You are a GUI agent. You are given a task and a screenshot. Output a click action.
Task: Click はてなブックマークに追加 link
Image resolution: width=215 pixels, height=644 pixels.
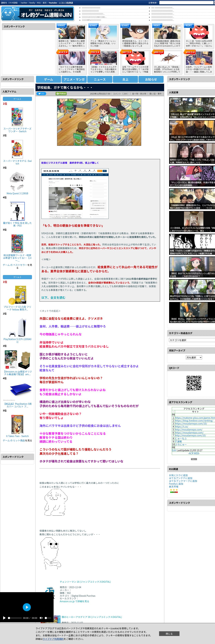[183, 481]
